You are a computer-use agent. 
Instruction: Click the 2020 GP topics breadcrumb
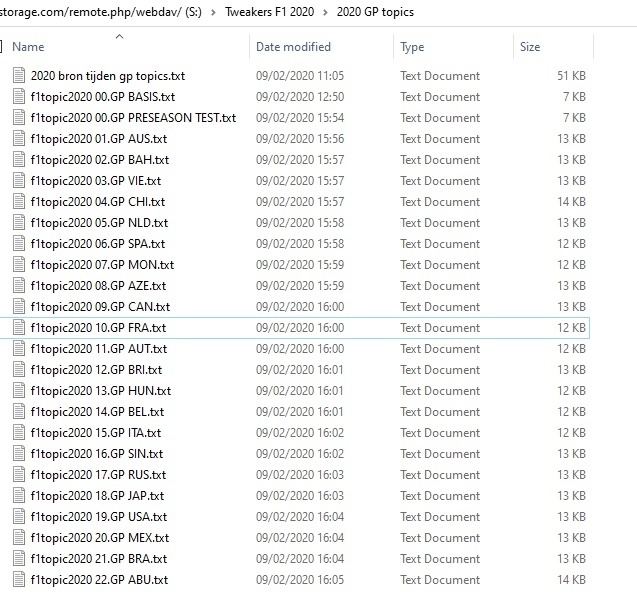pyautogui.click(x=375, y=12)
